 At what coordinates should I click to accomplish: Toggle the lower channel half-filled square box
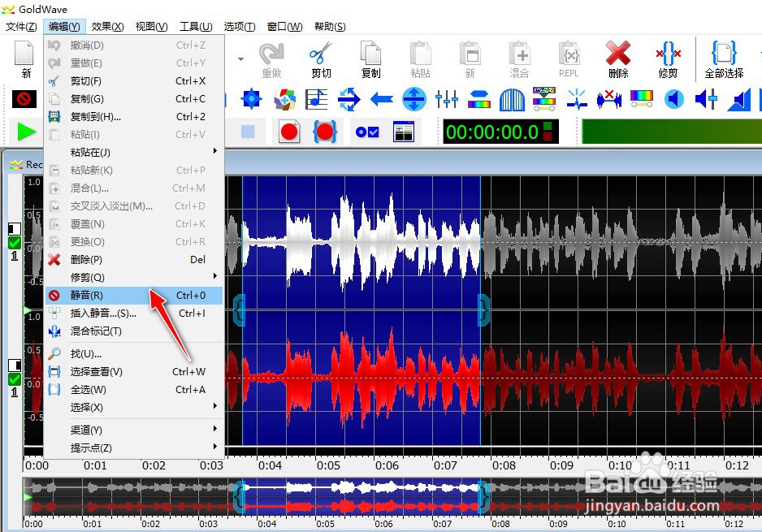pos(15,365)
